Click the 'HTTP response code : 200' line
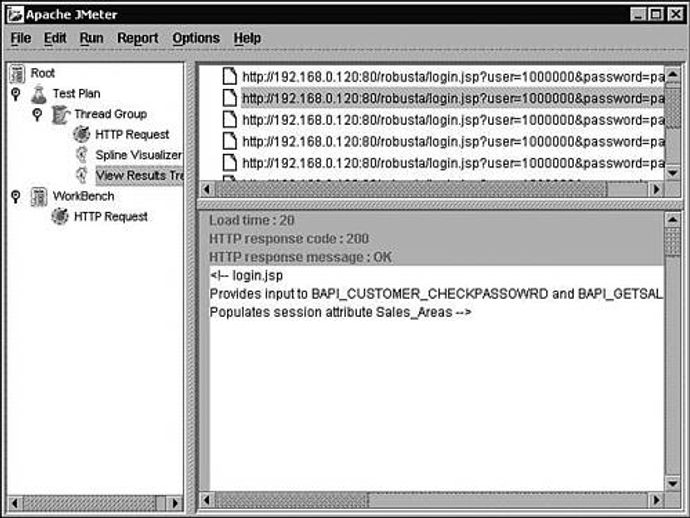Screen dimensions: 690x518 289,239
